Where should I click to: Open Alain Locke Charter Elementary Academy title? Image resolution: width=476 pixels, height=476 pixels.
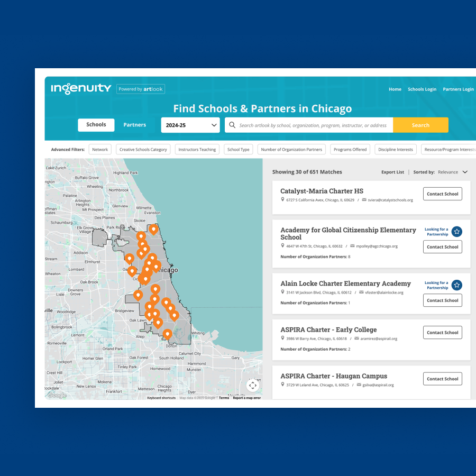click(345, 283)
